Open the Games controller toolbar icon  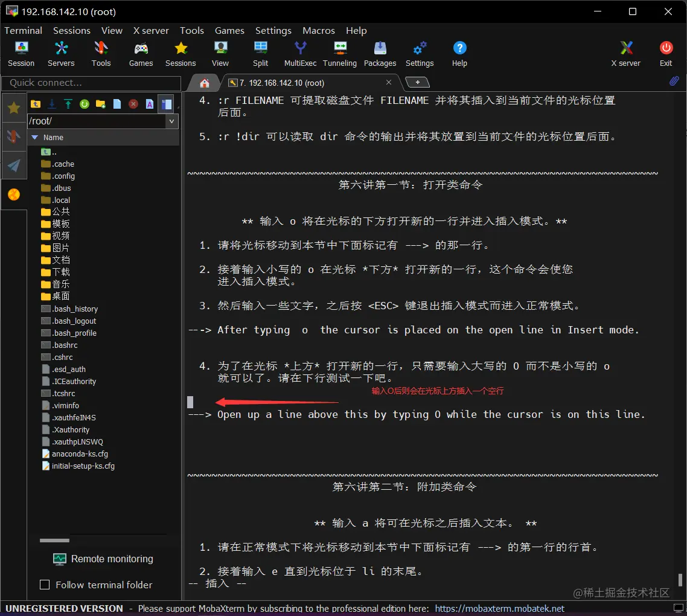pyautogui.click(x=141, y=54)
